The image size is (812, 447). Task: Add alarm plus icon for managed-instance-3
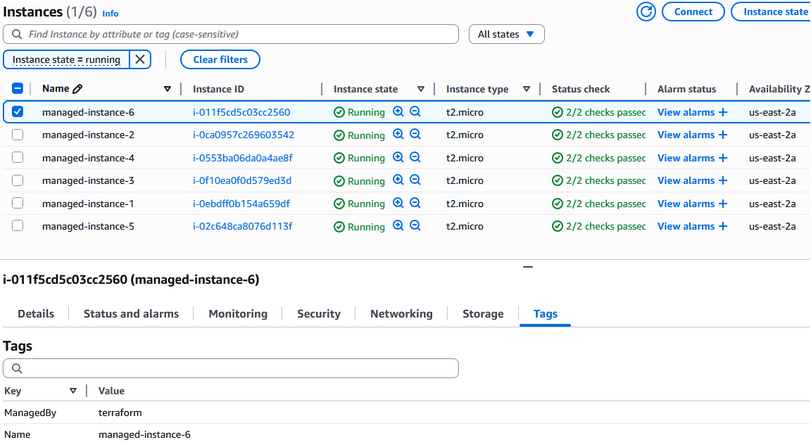point(723,181)
